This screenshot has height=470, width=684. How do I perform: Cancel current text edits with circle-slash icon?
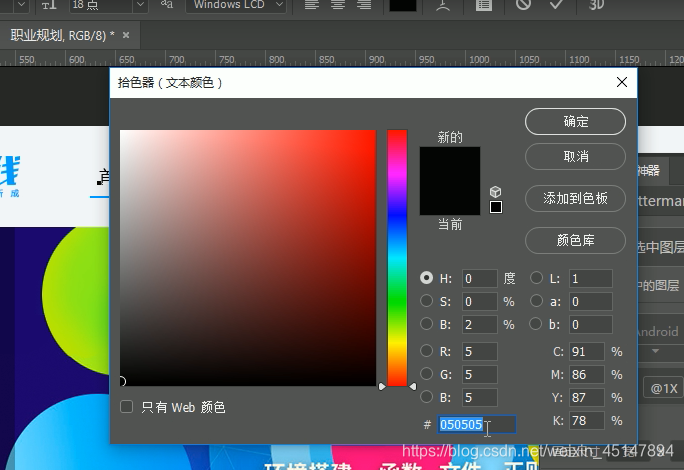click(x=523, y=4)
